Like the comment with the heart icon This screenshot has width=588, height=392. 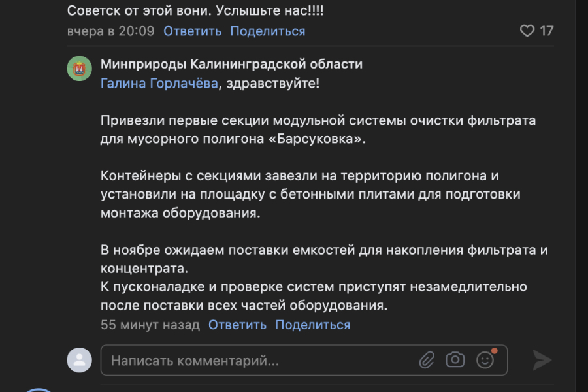[x=527, y=31]
